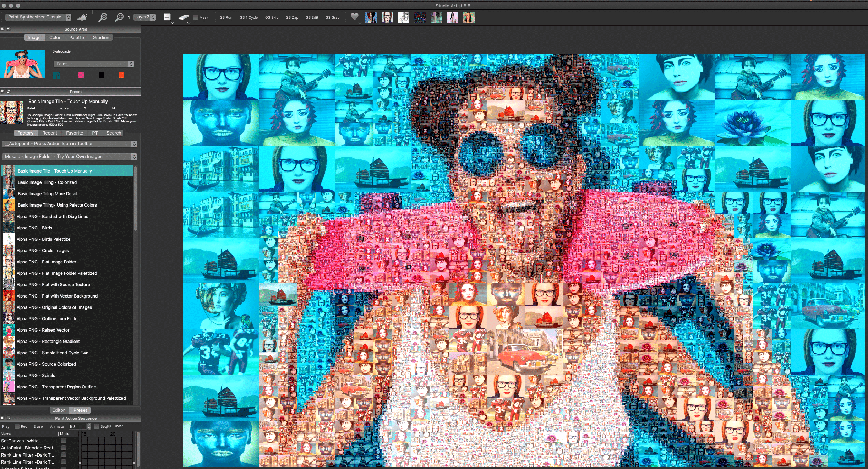Screen dimensions: 868x469
Task: Open the Paint source dropdown
Action: [94, 64]
